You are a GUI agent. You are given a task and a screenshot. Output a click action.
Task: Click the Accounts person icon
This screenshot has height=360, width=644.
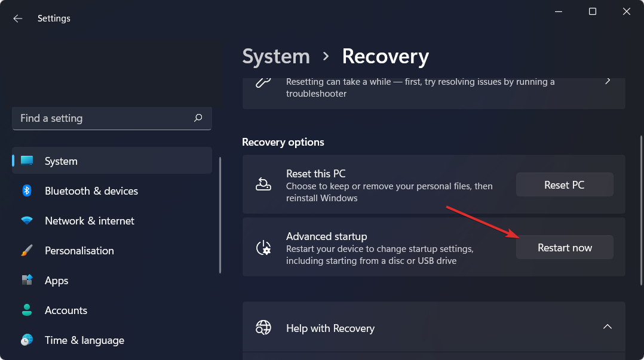27,310
